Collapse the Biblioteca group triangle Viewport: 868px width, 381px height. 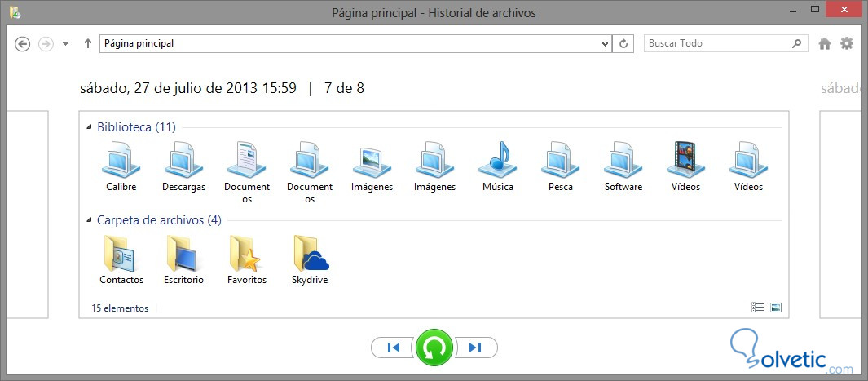(x=89, y=127)
